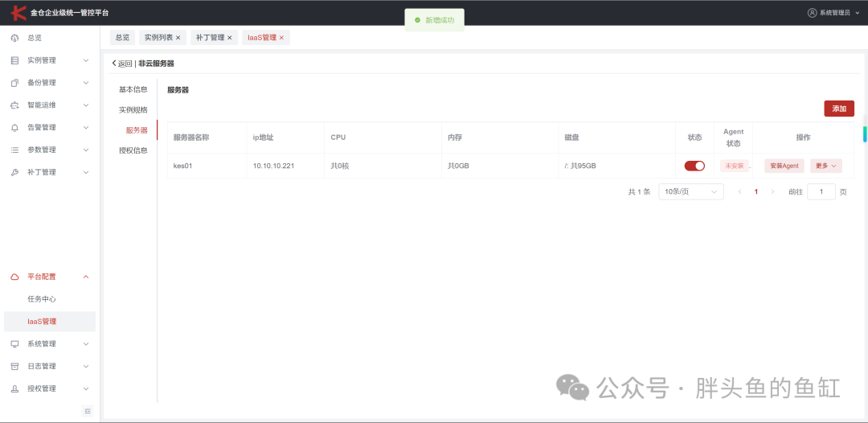The image size is (868, 423).
Task: Click the 前往 page number input
Action: click(x=821, y=191)
